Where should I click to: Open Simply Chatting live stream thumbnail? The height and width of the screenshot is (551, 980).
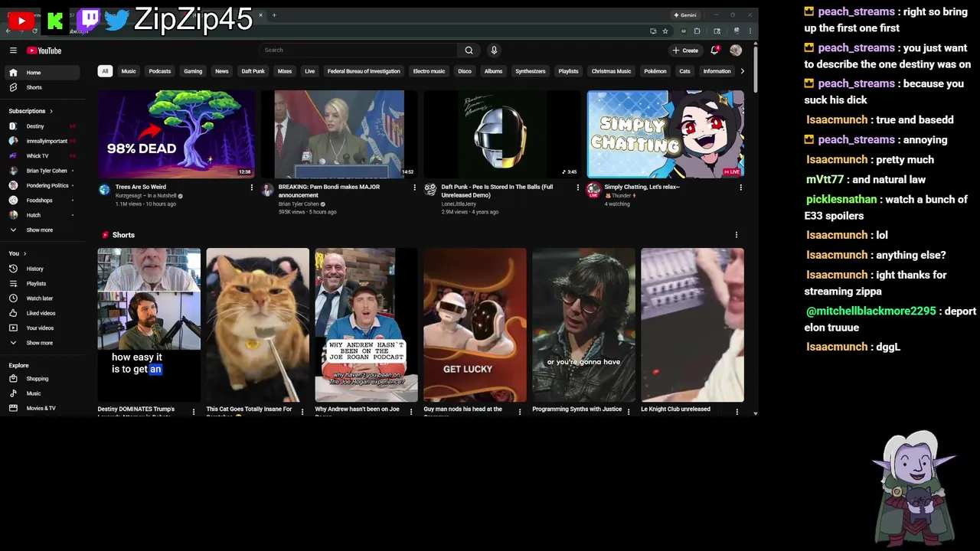coord(665,134)
